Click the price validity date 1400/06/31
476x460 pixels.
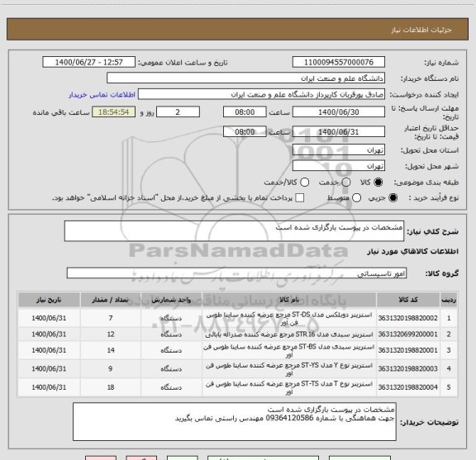(339, 132)
